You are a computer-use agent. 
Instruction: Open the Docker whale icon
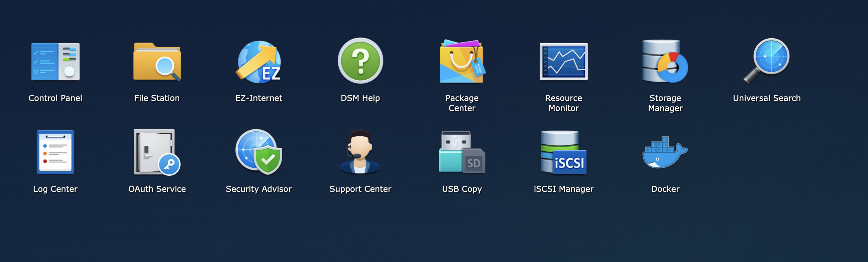click(665, 152)
